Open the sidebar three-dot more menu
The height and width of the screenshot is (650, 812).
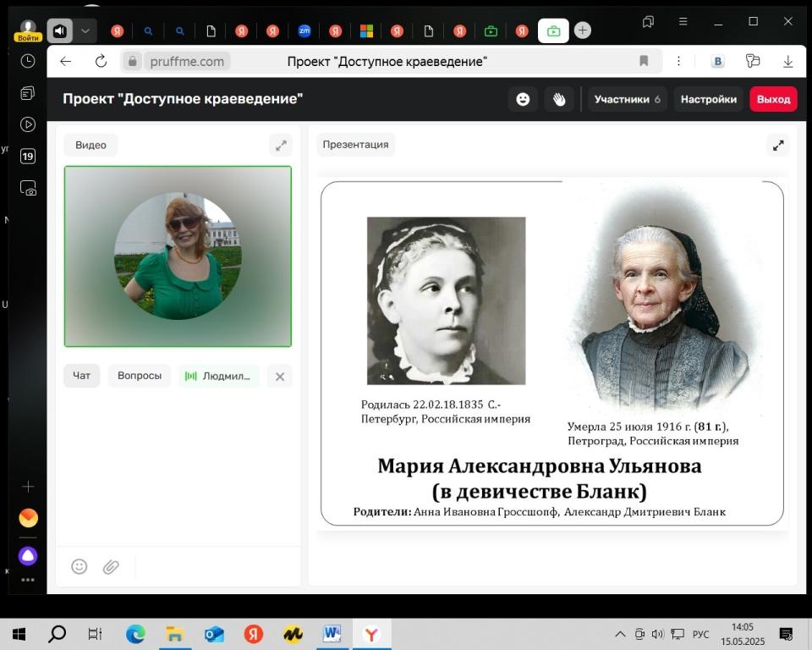coord(27,580)
